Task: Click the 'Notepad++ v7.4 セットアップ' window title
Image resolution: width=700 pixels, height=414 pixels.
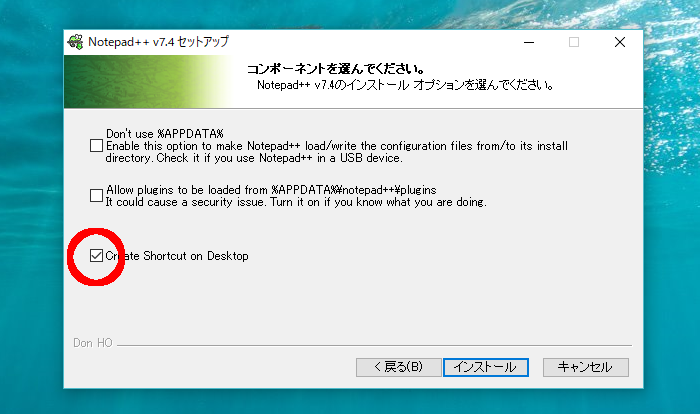Action: pos(158,42)
